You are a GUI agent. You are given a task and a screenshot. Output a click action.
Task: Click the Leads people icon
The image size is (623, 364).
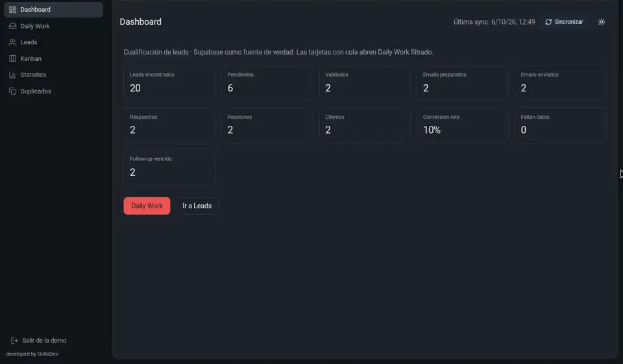pos(13,42)
